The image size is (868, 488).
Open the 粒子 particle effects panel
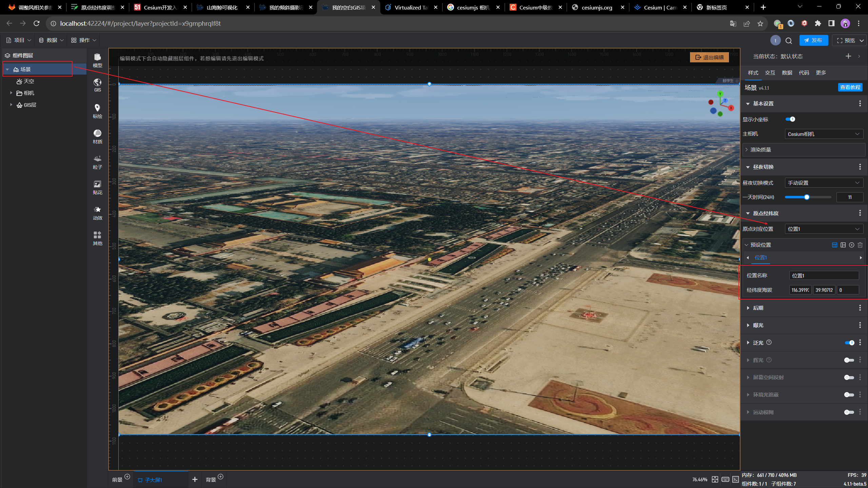click(97, 162)
